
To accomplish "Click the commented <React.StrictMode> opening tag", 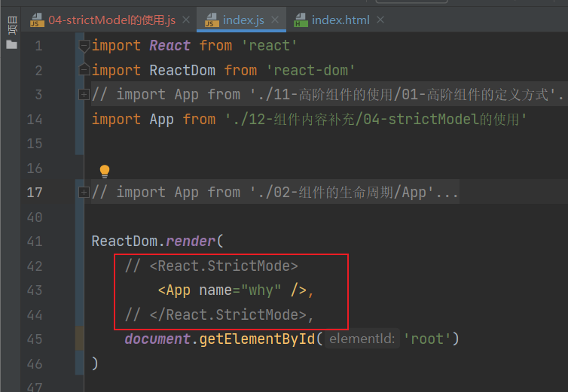I will 224,266.
